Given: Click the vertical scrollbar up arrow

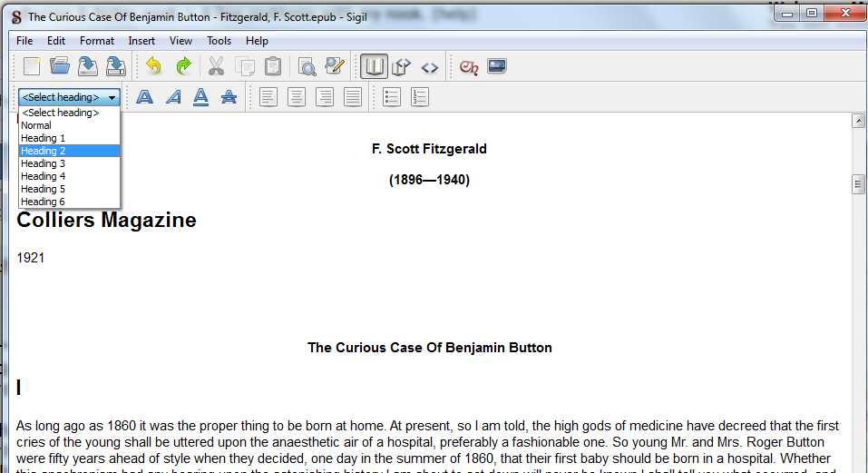Looking at the screenshot, I should 858,120.
